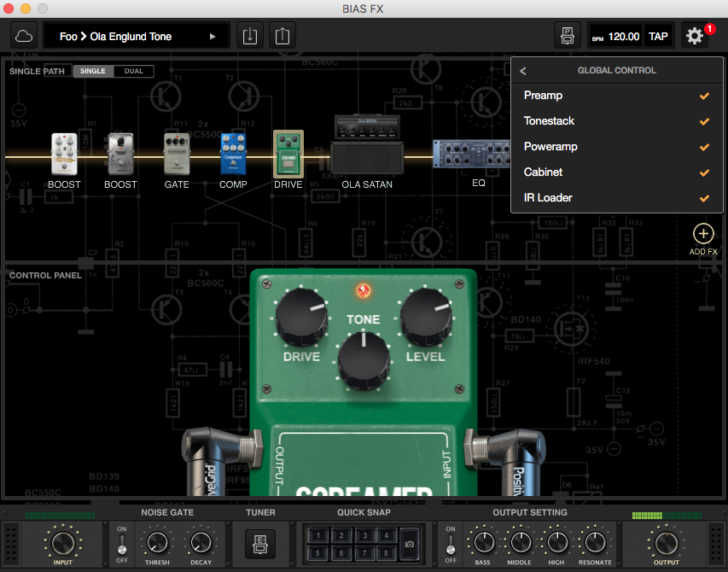Select Tonestack in Global Control menu

616,121
